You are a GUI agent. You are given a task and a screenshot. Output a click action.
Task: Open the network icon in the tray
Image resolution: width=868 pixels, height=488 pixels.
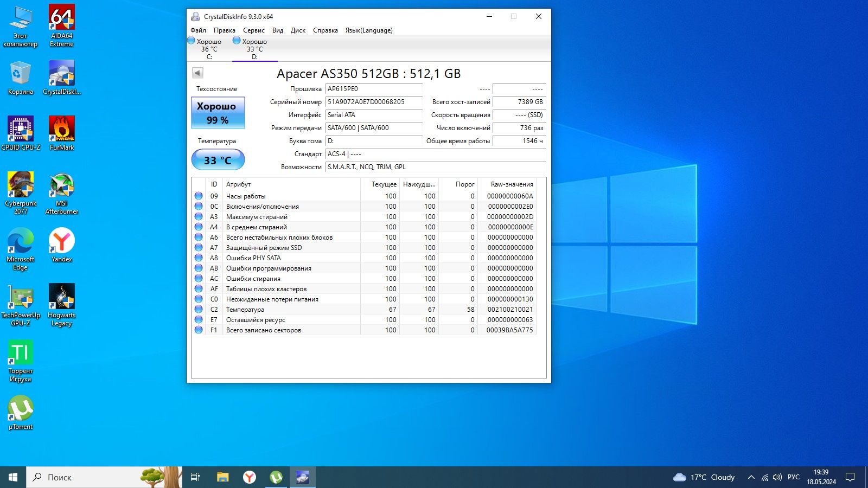pos(764,477)
